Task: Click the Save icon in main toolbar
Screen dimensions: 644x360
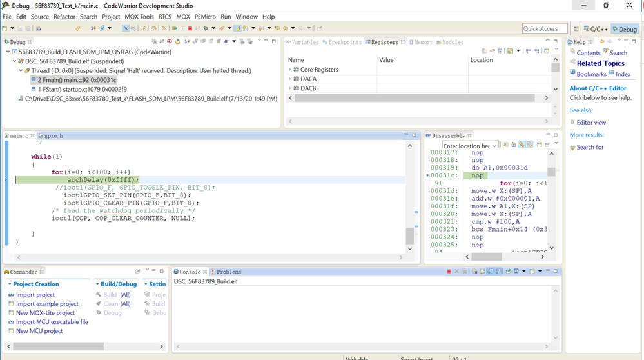Action: [x=20, y=28]
